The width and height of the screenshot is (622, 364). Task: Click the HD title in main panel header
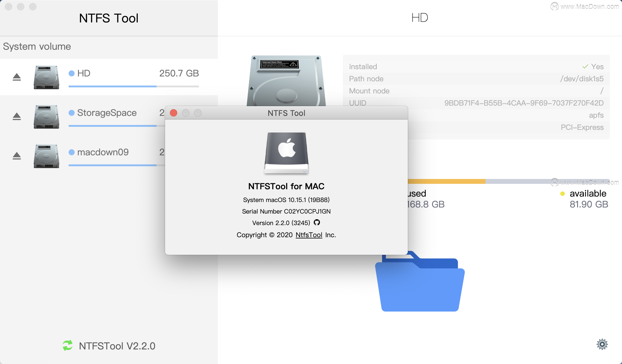(x=420, y=18)
